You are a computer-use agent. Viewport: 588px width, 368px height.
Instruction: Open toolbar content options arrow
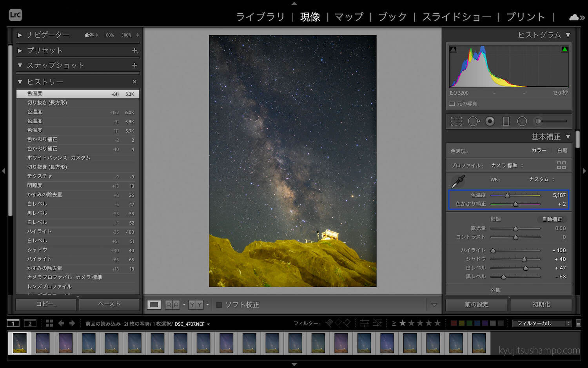pos(434,305)
